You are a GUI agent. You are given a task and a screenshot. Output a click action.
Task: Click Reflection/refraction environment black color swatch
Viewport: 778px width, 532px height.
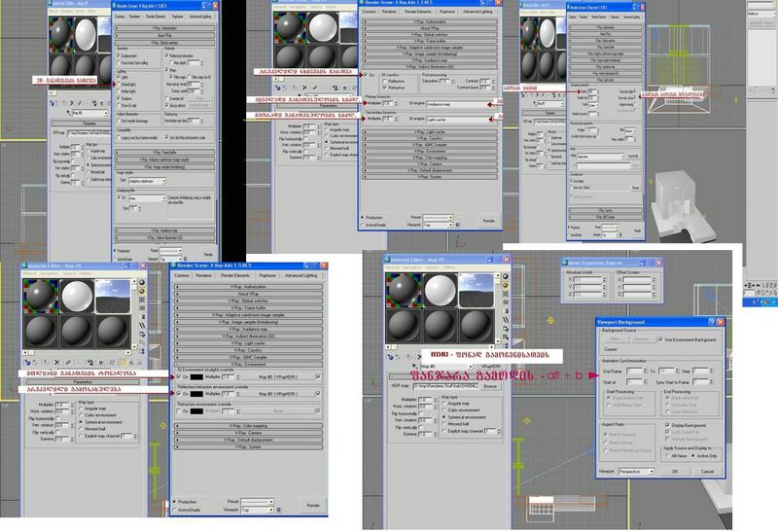197,394
